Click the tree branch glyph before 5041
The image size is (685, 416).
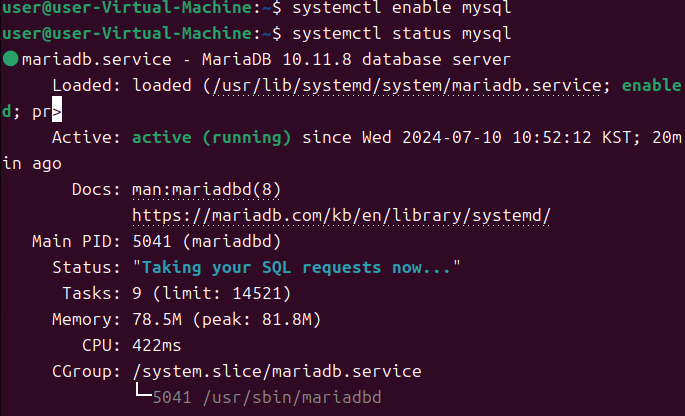143,390
